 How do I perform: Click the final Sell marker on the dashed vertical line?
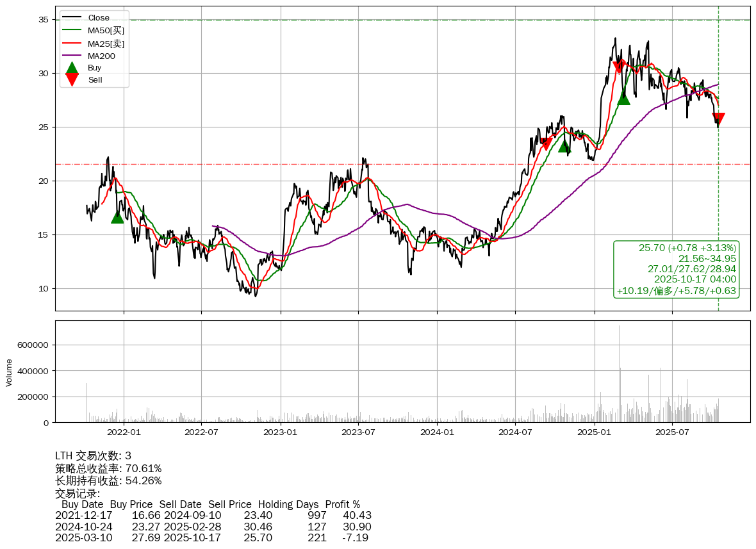point(718,119)
